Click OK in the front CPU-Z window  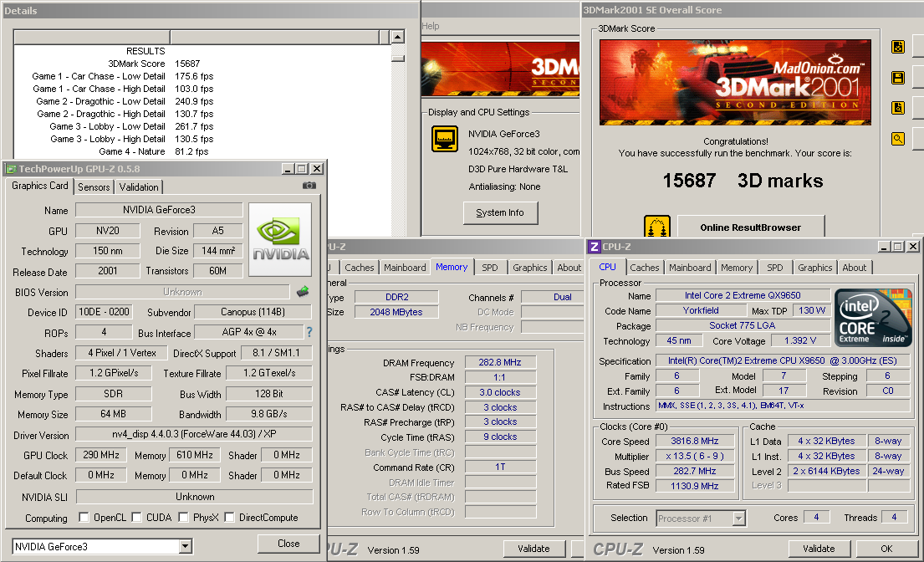(x=886, y=549)
